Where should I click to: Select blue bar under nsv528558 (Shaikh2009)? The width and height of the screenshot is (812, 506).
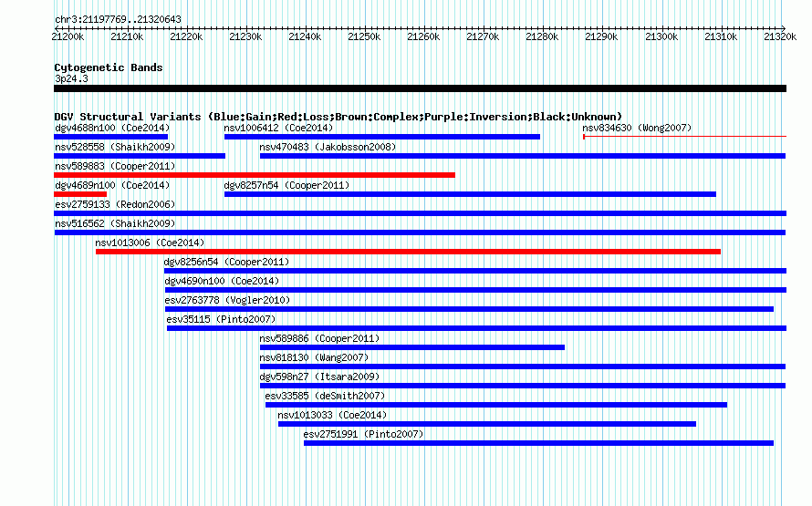tap(140, 156)
